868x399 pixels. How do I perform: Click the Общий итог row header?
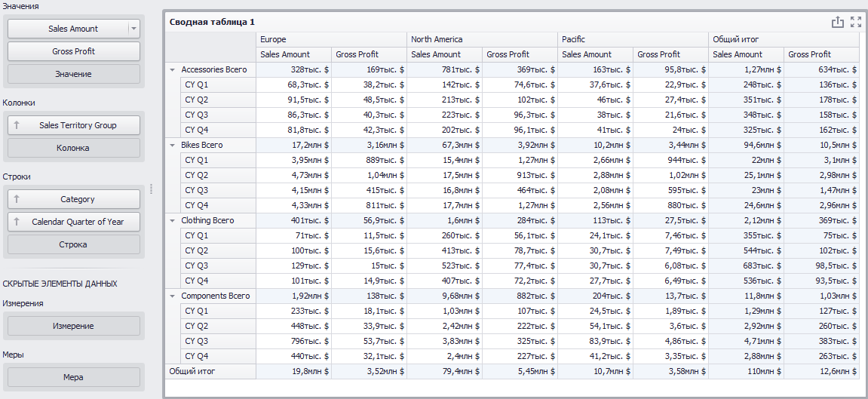(x=210, y=371)
